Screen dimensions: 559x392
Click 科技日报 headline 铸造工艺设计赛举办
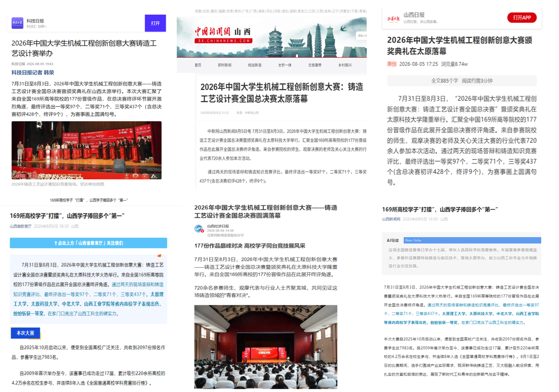[84, 48]
